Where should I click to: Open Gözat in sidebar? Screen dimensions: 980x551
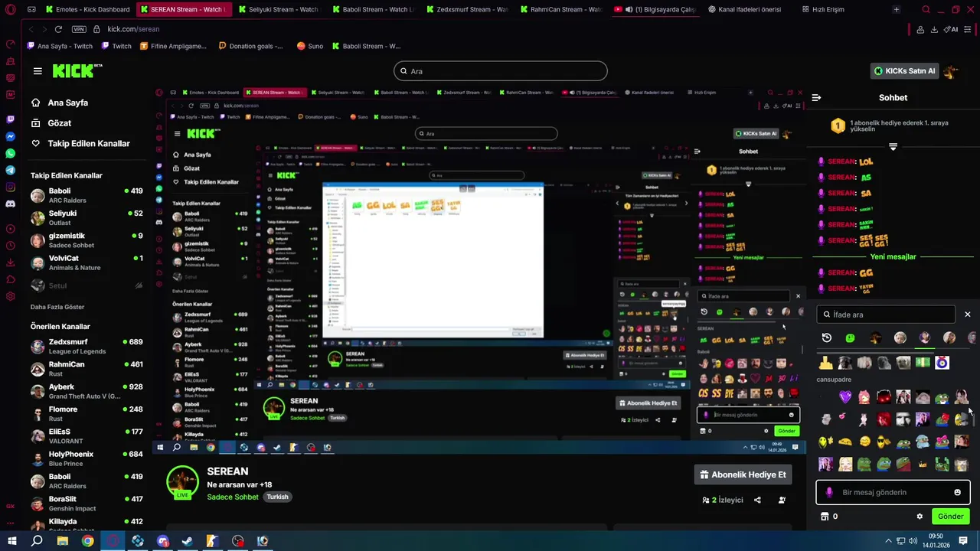click(x=51, y=123)
